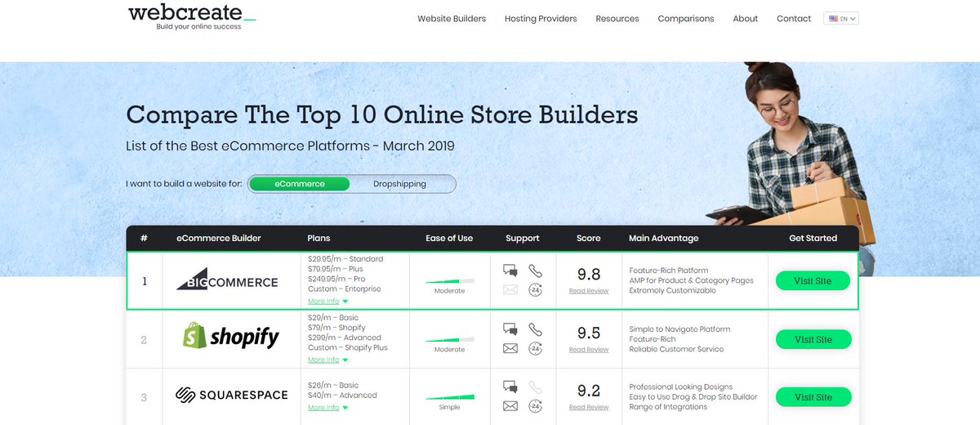This screenshot has height=425, width=980.
Task: Open the Website Builders menu
Action: [x=452, y=19]
